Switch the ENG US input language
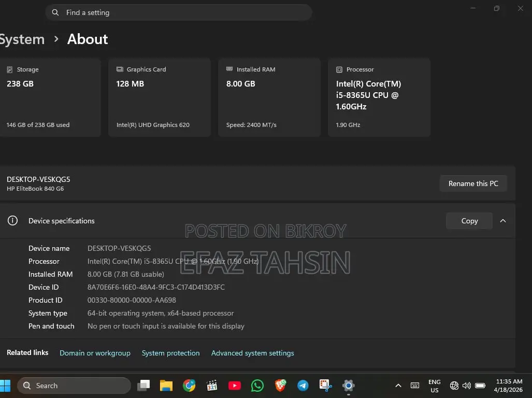The height and width of the screenshot is (398, 532). click(434, 386)
